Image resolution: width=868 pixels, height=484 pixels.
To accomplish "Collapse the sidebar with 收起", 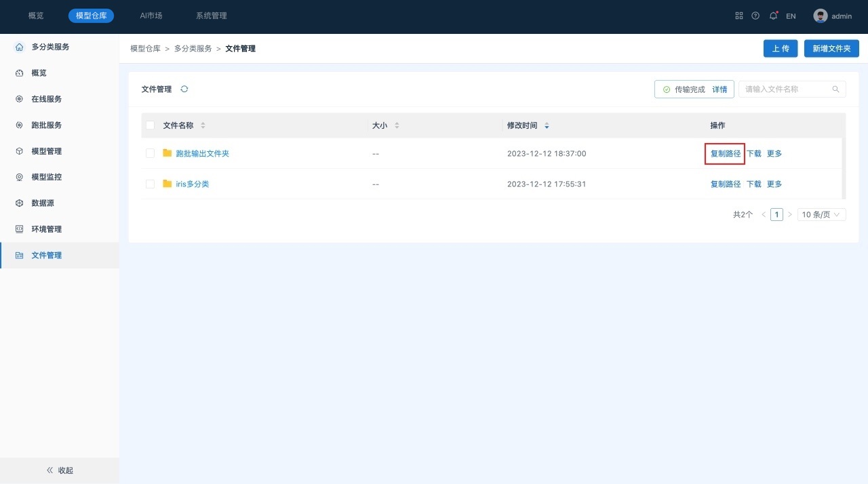I will coord(60,470).
